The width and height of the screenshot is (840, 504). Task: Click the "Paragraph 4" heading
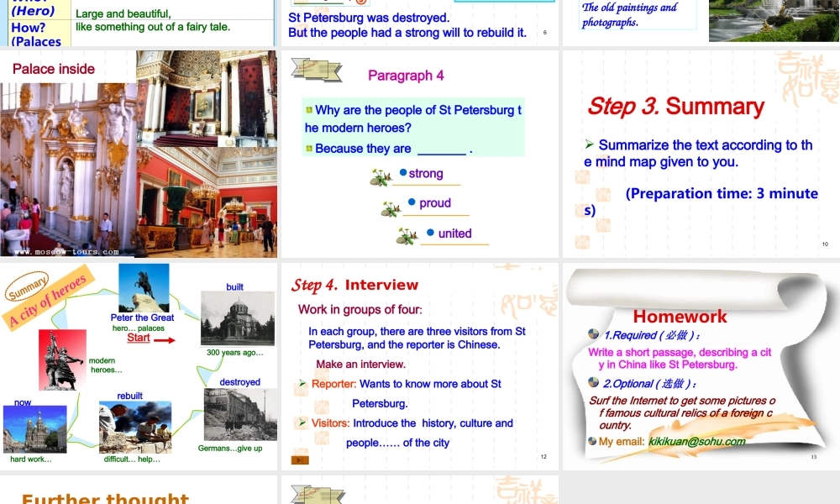[406, 76]
